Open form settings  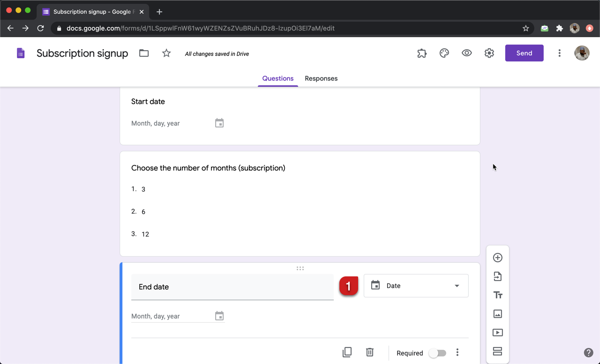tap(489, 53)
